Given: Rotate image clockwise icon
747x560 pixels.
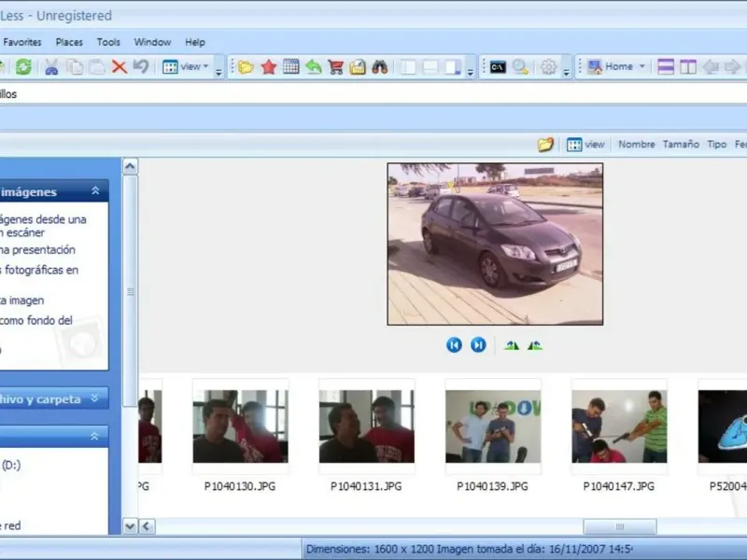Looking at the screenshot, I should [512, 345].
